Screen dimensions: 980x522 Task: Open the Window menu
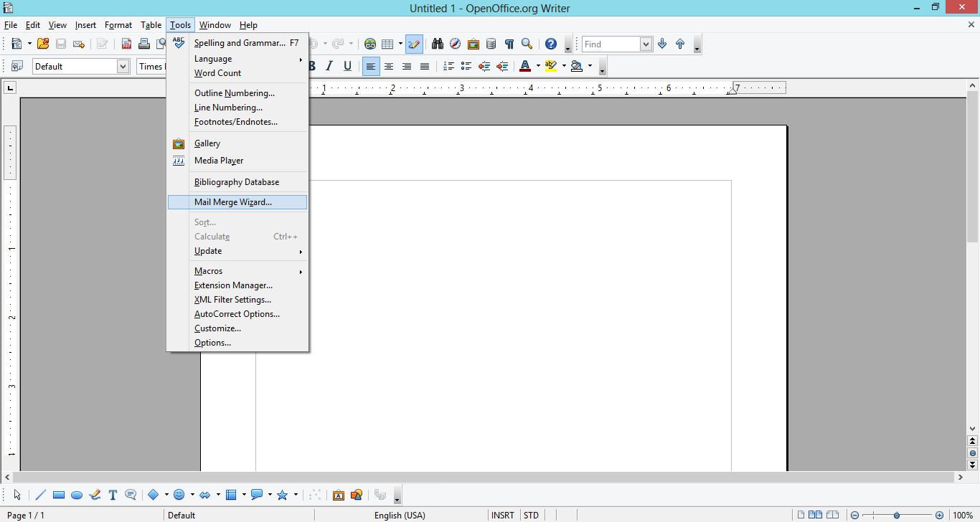coord(215,24)
